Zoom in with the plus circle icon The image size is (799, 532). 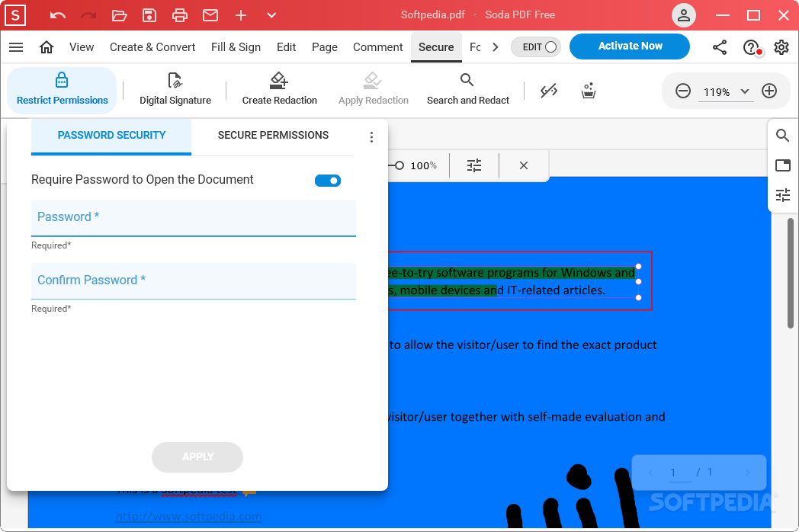pos(769,91)
